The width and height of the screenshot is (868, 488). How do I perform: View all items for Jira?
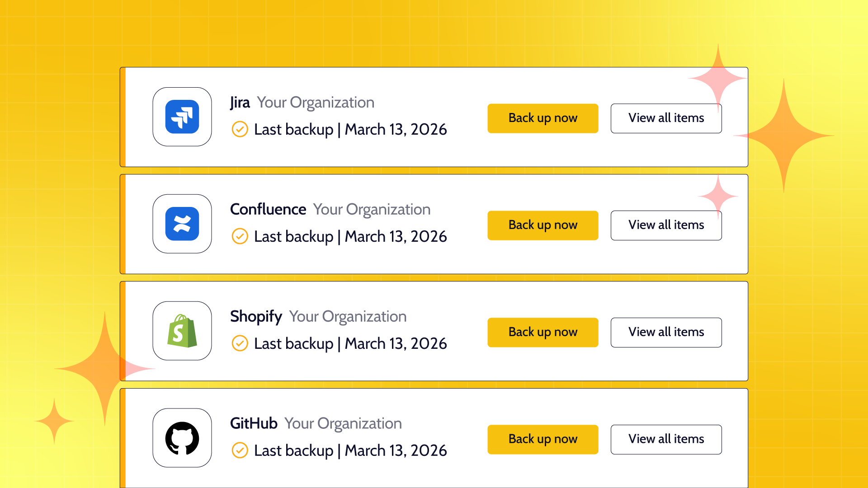pyautogui.click(x=666, y=118)
